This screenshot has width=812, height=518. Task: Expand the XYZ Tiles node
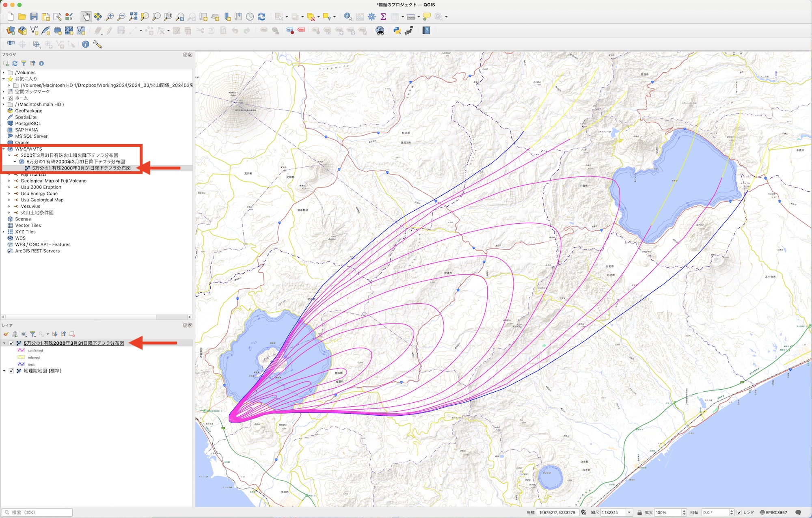(4, 232)
